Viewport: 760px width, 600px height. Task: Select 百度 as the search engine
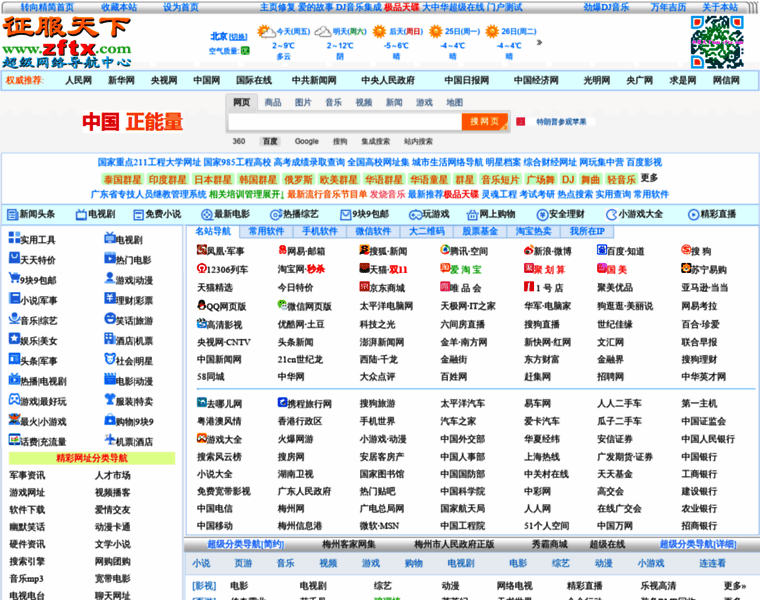[x=270, y=141]
